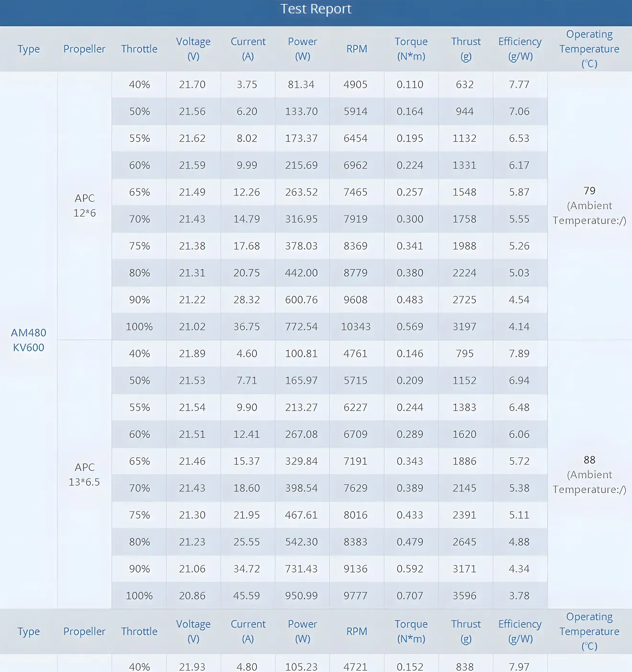
Task: Click the voltage value 21.70
Action: 192,85
